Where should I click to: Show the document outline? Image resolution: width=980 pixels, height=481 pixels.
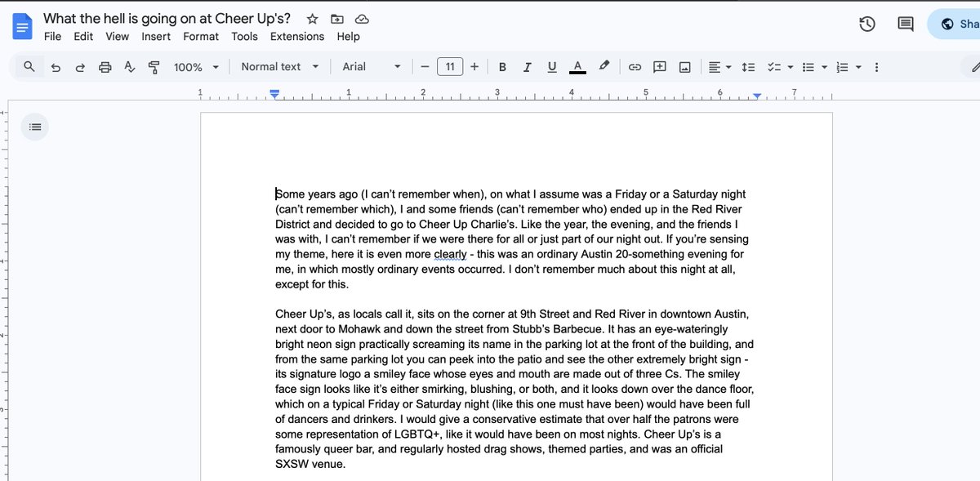point(34,127)
